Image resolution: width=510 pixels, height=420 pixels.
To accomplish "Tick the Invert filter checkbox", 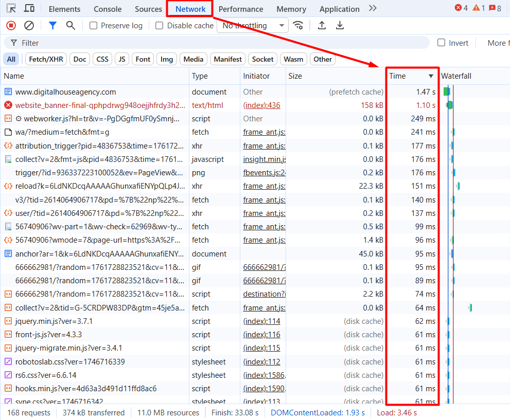I will [441, 43].
